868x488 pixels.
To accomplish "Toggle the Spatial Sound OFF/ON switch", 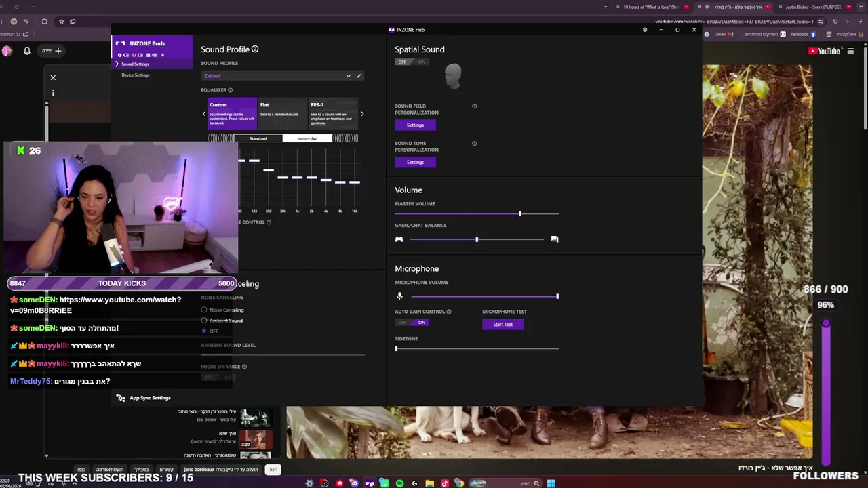I will click(x=412, y=62).
